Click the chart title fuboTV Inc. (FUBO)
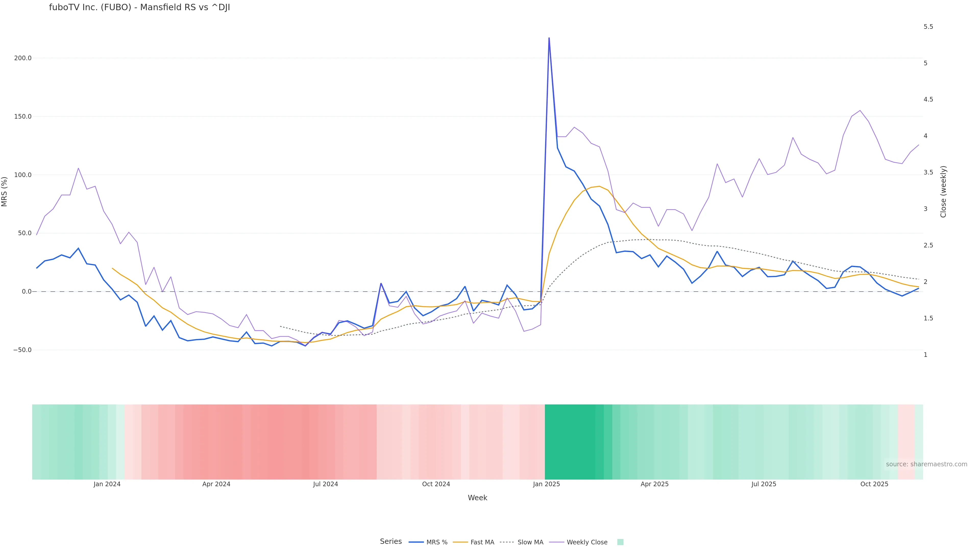This screenshot has height=551, width=980. pyautogui.click(x=139, y=8)
